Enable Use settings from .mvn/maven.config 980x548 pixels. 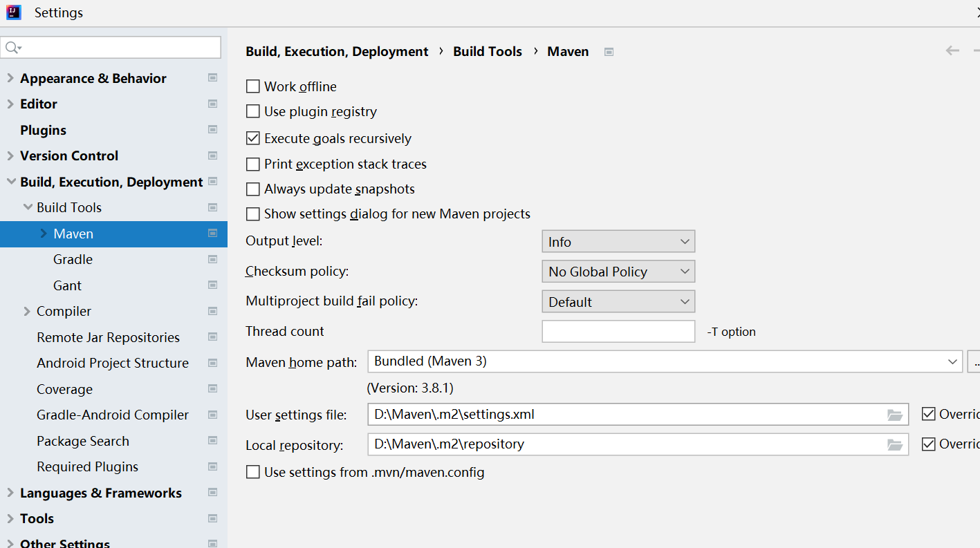tap(253, 472)
